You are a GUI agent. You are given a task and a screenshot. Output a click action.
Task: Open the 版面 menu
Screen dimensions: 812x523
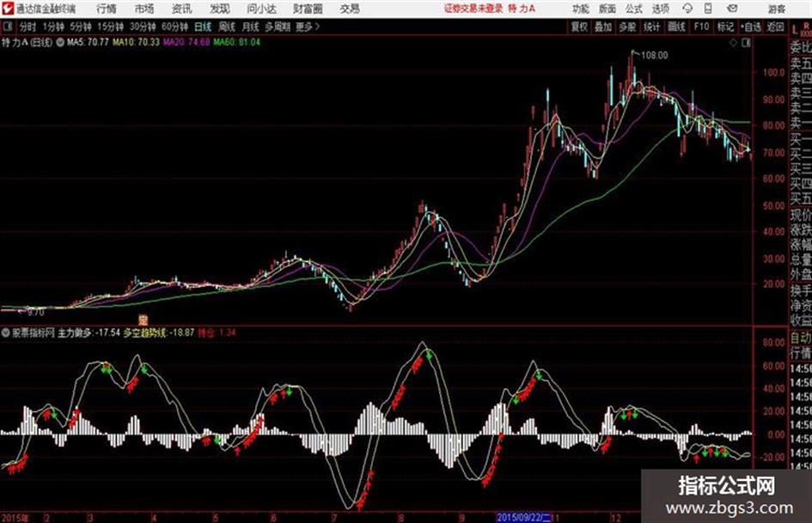[607, 9]
